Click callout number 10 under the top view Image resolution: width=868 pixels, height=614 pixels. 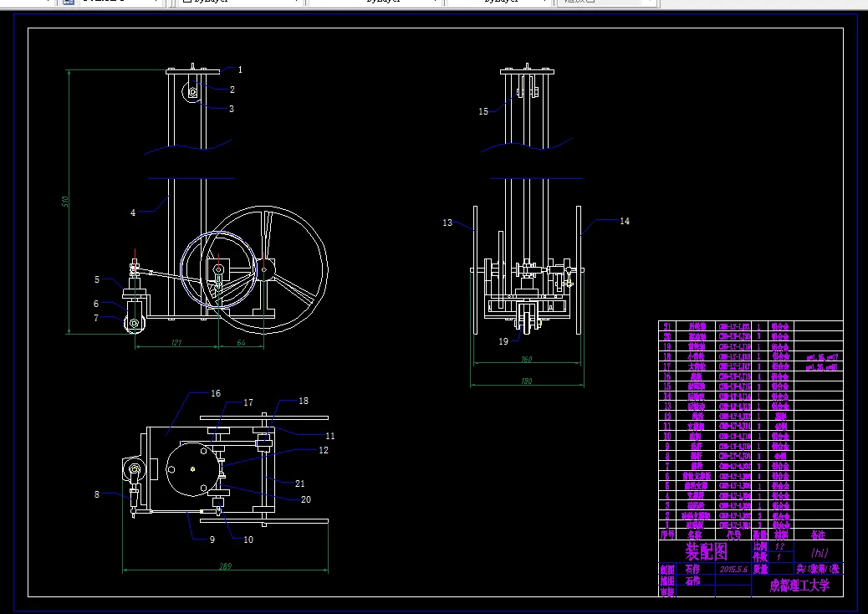tap(248, 540)
